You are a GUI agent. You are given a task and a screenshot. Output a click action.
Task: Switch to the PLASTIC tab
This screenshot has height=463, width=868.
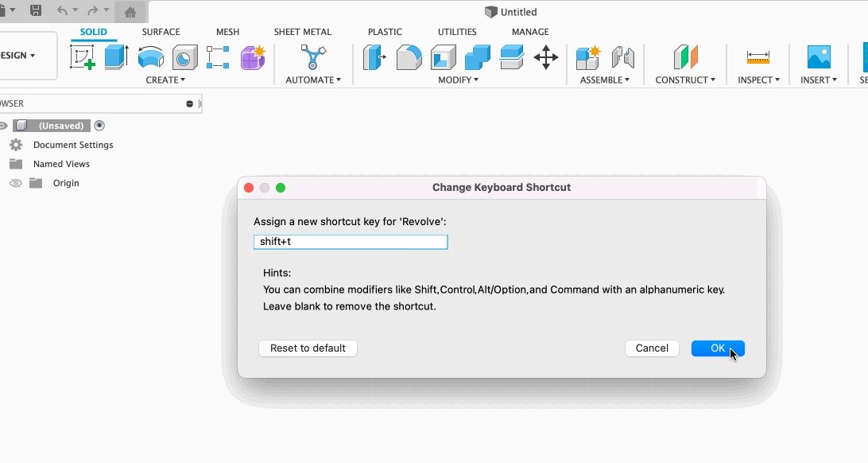click(x=385, y=32)
